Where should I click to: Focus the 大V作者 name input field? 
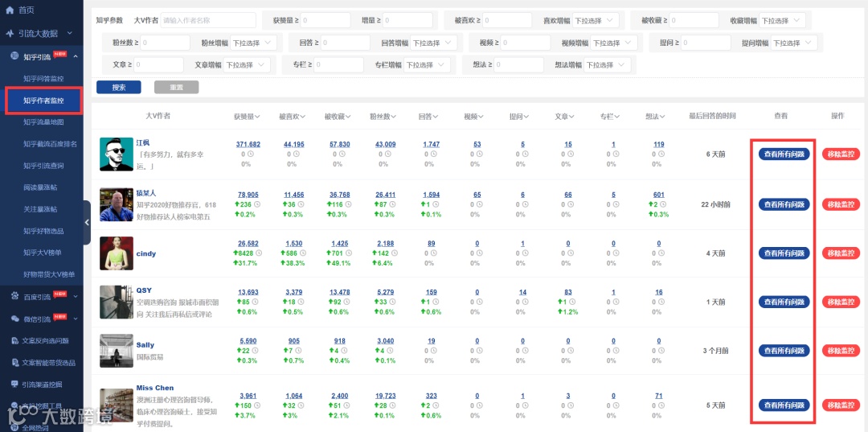208,20
